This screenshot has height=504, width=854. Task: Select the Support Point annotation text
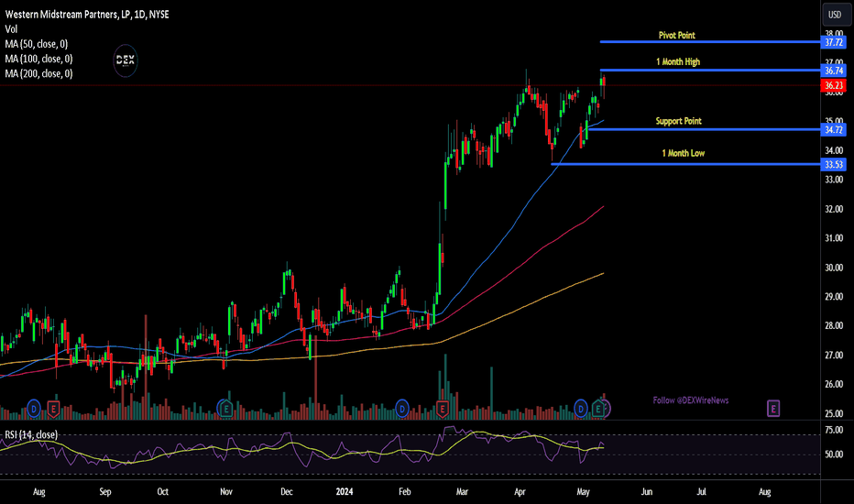tap(679, 121)
